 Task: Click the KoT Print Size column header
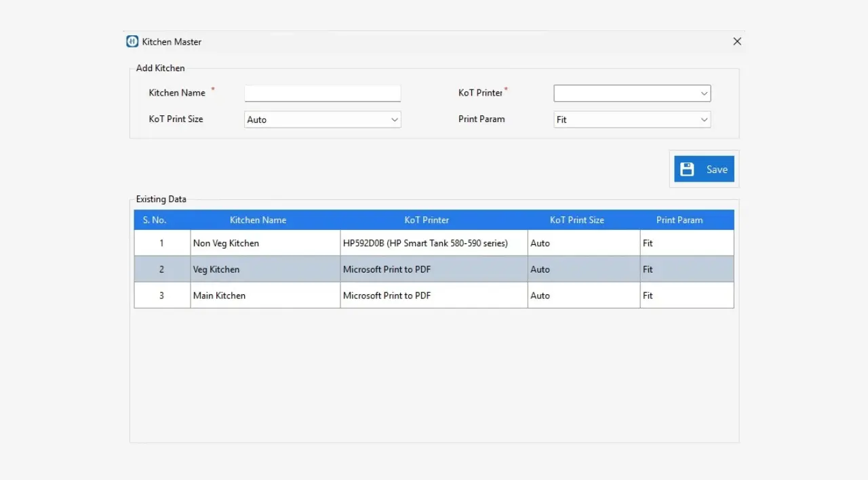[576, 220]
